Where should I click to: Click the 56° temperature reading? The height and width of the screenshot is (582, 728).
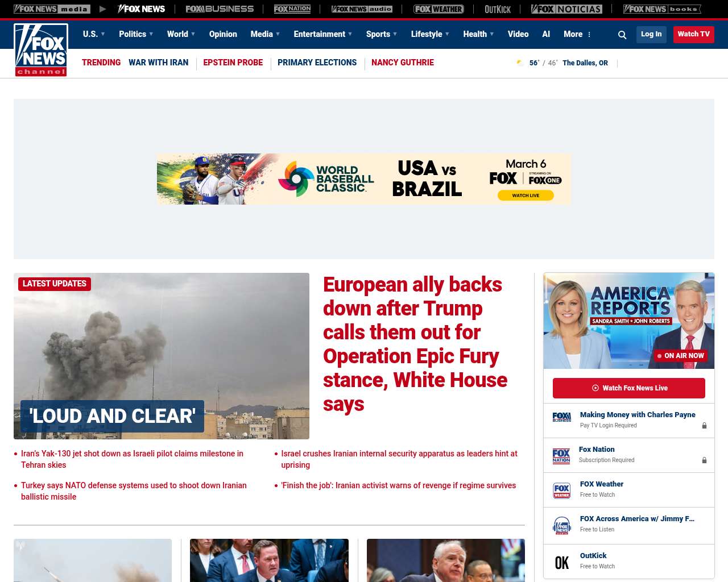click(x=534, y=63)
